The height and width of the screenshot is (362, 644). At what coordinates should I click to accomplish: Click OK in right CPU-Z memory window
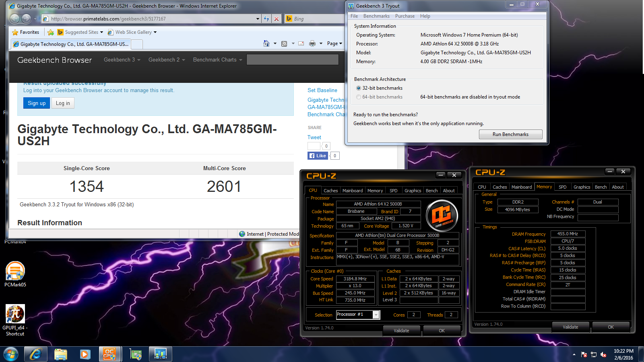pyautogui.click(x=611, y=327)
